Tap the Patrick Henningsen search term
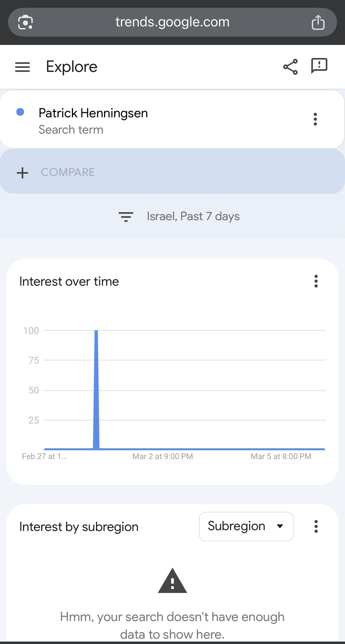The height and width of the screenshot is (644, 345). pyautogui.click(x=93, y=113)
